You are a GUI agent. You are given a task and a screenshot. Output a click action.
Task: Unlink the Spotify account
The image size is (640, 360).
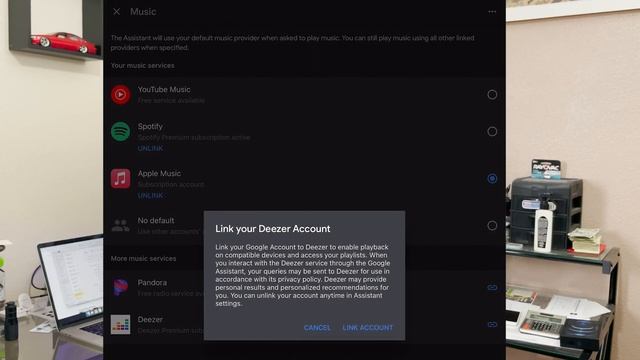point(150,149)
